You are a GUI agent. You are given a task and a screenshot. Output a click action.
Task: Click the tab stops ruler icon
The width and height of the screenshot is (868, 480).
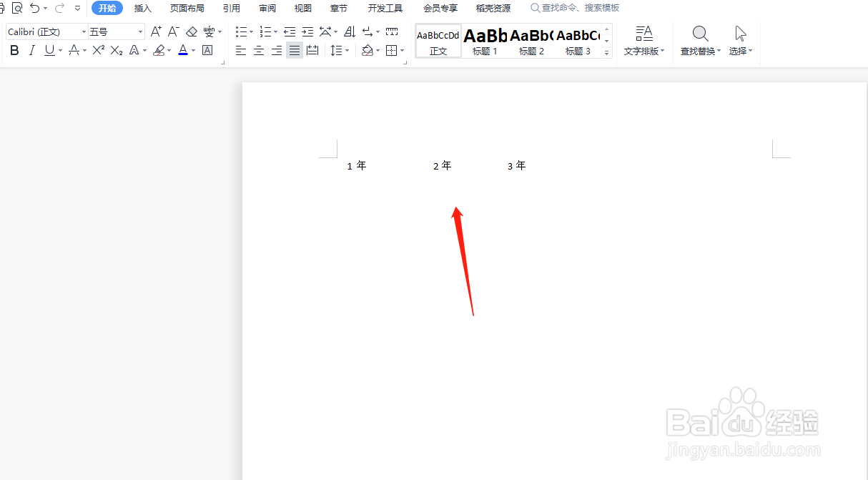pyautogui.click(x=392, y=31)
